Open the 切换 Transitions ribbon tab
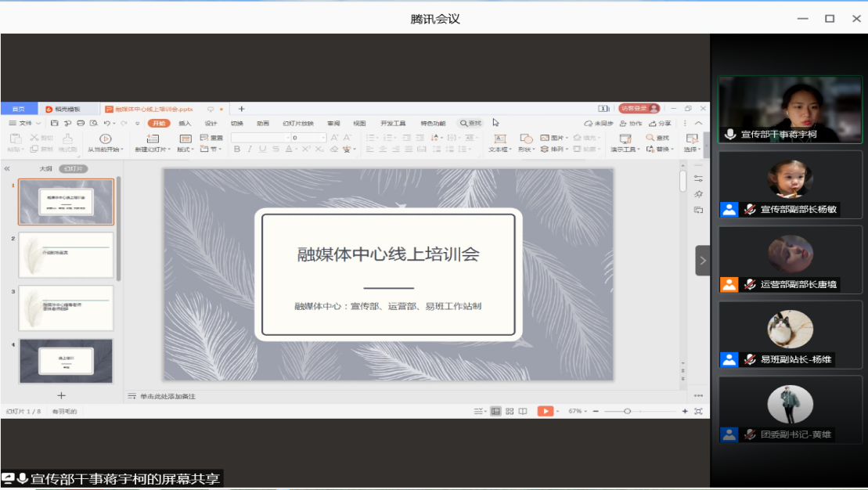868x490 pixels. click(237, 123)
